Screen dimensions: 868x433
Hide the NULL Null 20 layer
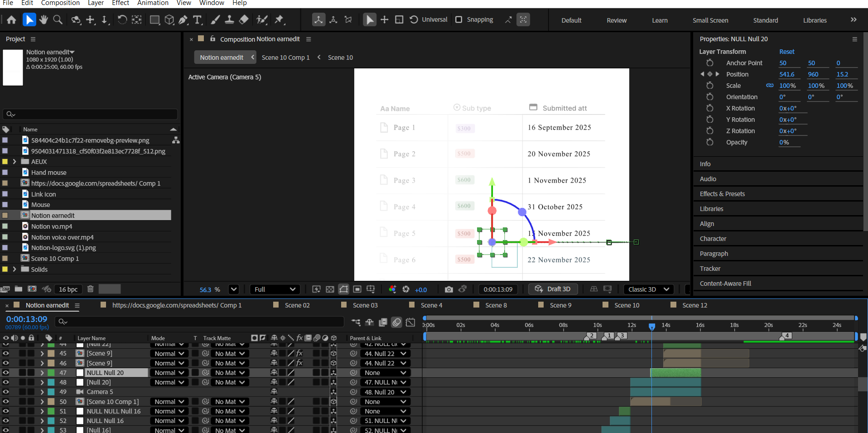click(x=6, y=373)
